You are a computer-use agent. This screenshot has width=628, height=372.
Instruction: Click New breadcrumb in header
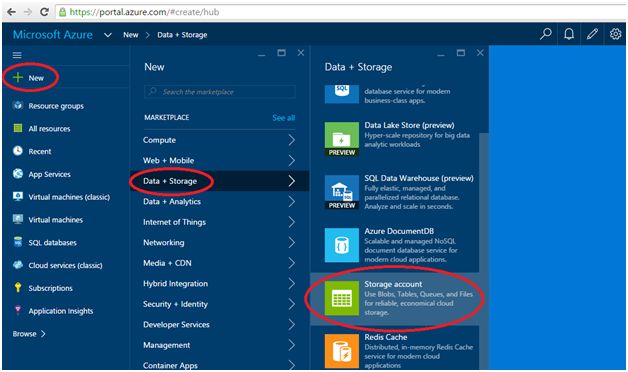click(131, 35)
